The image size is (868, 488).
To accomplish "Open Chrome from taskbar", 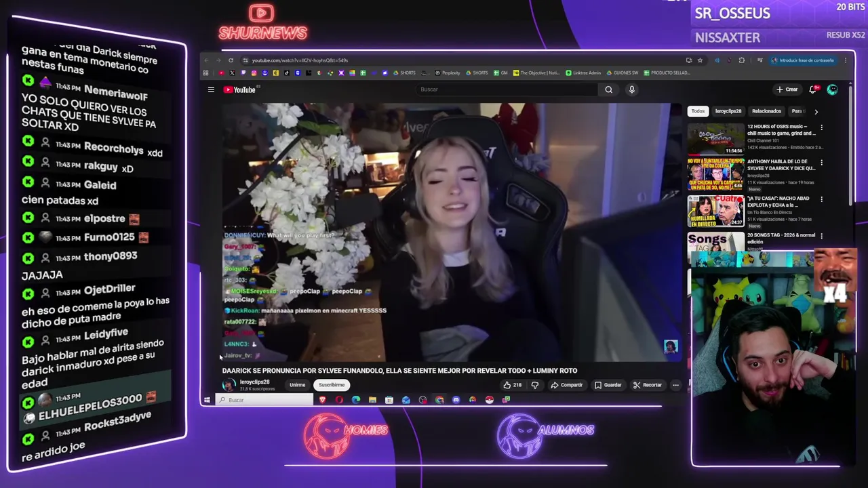I will click(x=439, y=400).
